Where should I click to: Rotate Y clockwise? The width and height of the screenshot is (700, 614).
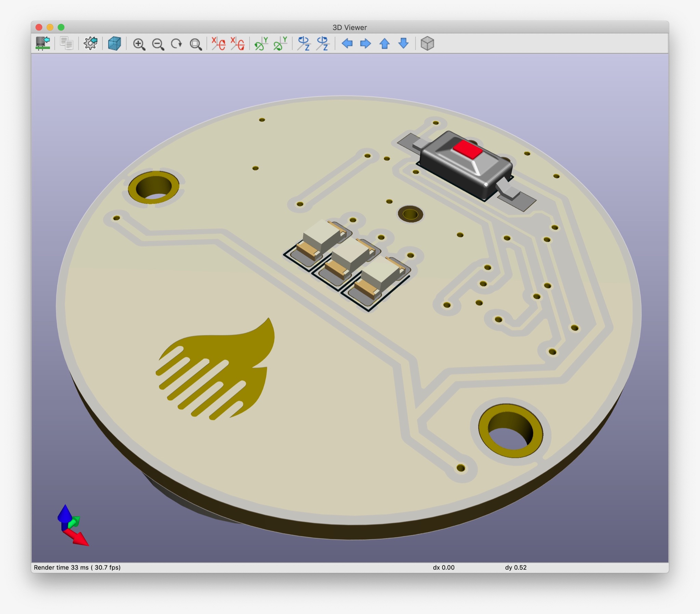click(261, 43)
